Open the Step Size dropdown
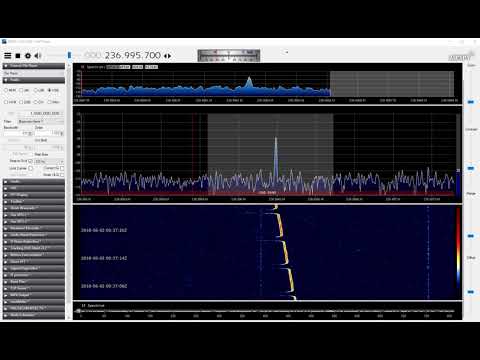Image resolution: width=480 pixels, height=360 pixels. click(49, 161)
